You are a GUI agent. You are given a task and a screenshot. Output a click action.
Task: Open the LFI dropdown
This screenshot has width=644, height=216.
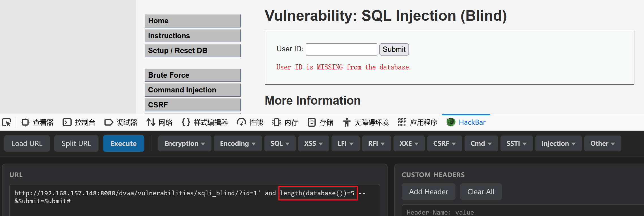pyautogui.click(x=345, y=143)
